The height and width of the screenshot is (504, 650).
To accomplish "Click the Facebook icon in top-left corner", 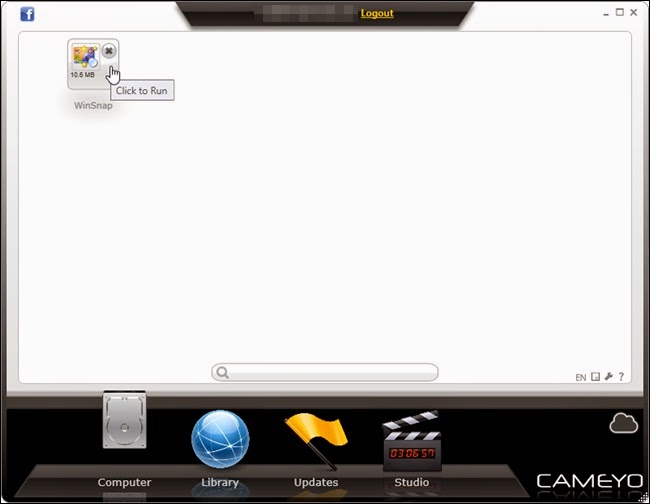I will click(27, 15).
